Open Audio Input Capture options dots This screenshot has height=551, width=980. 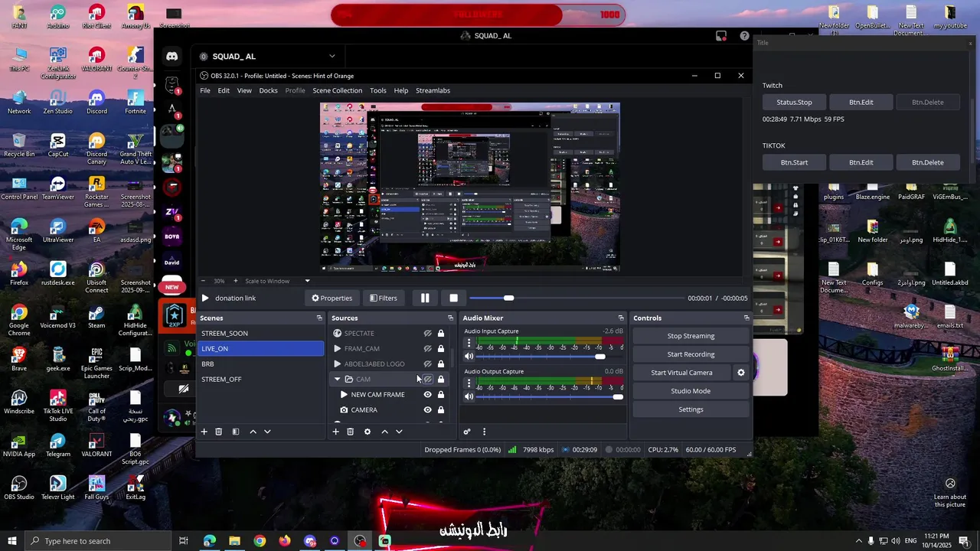pos(469,344)
